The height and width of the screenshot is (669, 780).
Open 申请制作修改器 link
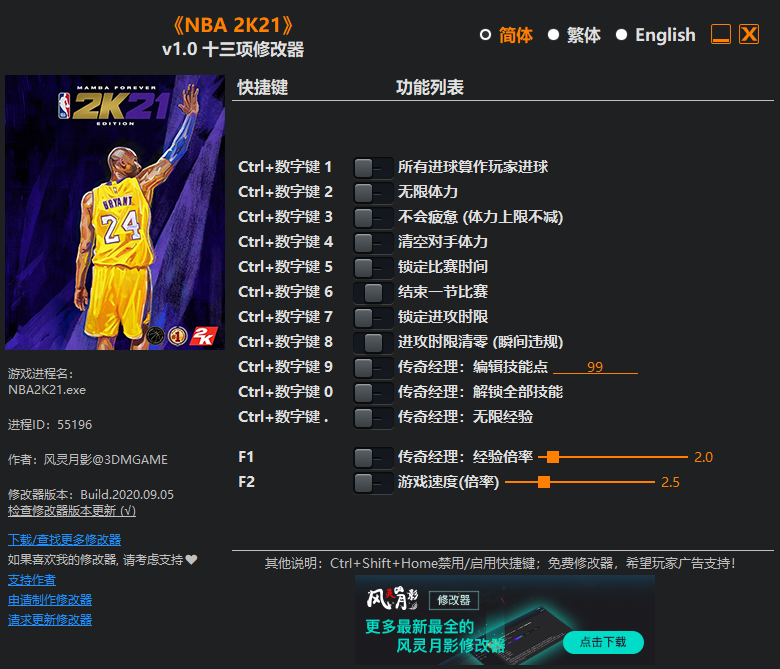click(x=50, y=600)
